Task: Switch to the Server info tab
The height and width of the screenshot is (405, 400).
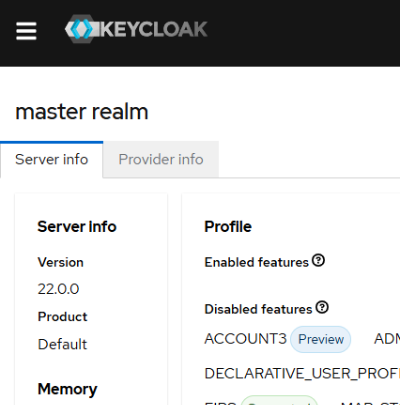Action: 52,160
